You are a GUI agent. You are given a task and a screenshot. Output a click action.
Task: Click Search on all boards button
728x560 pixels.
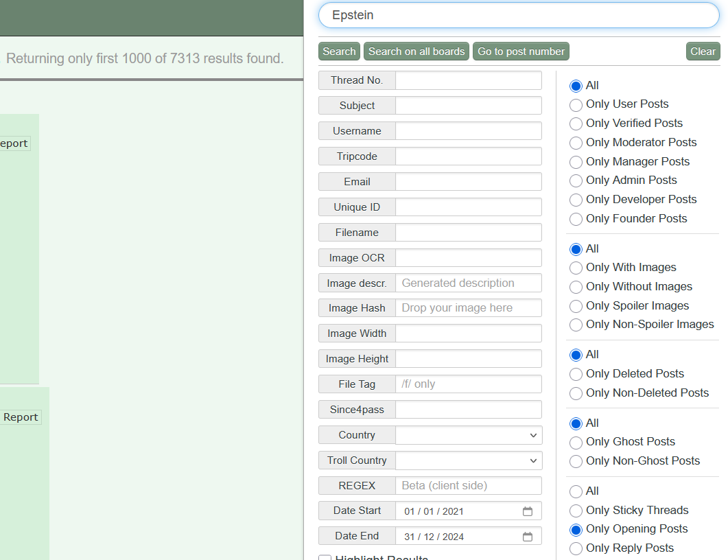(416, 51)
